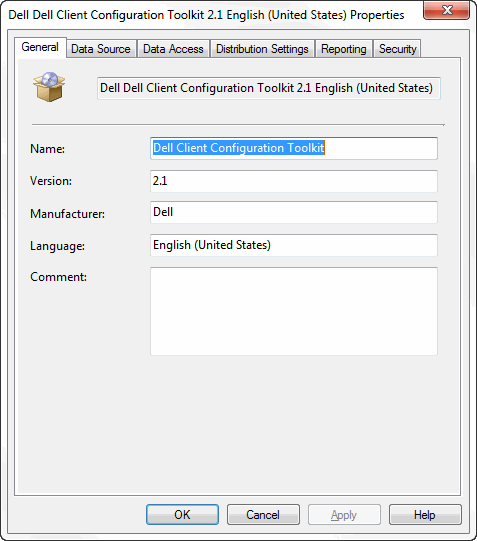Open the Security tab
This screenshot has width=477, height=541.
click(397, 49)
